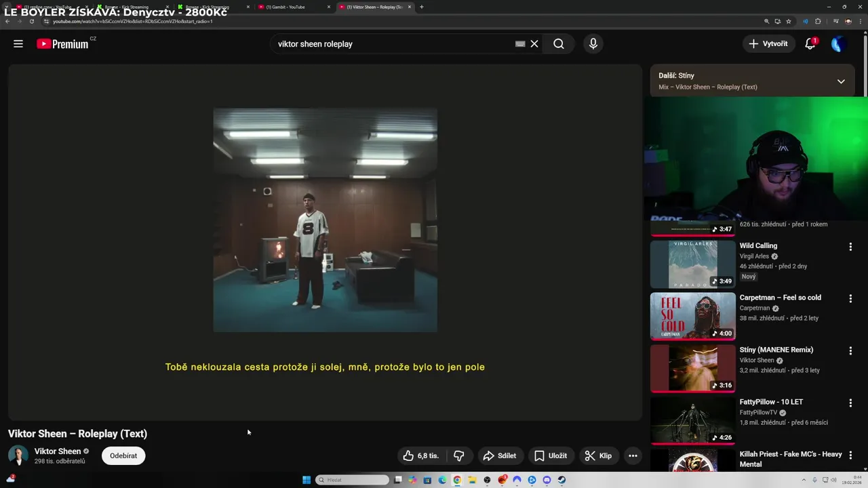Open options menu for Carpetman – Feel so cold

850,299
